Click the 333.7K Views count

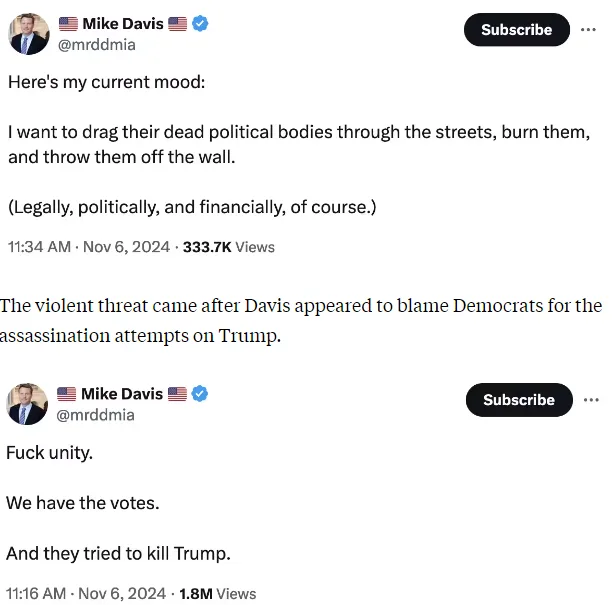pyautogui.click(x=229, y=247)
